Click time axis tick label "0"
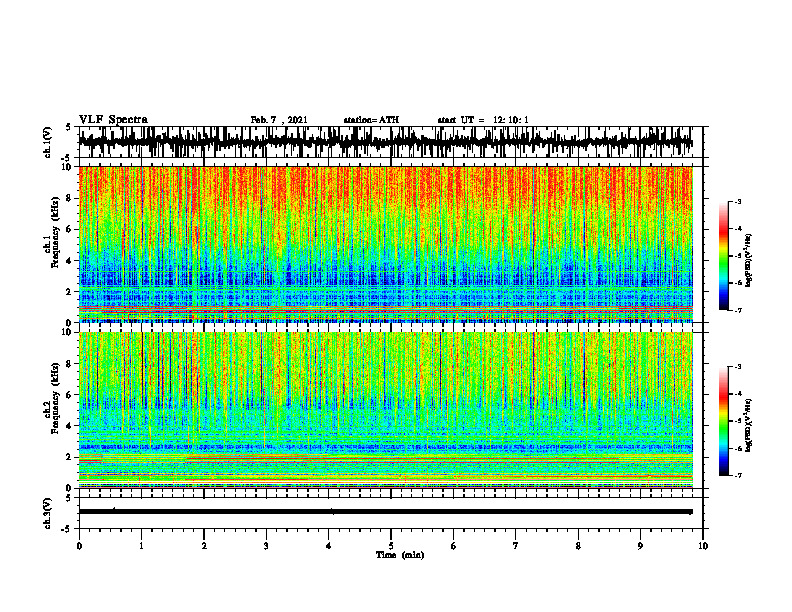 pos(79,546)
